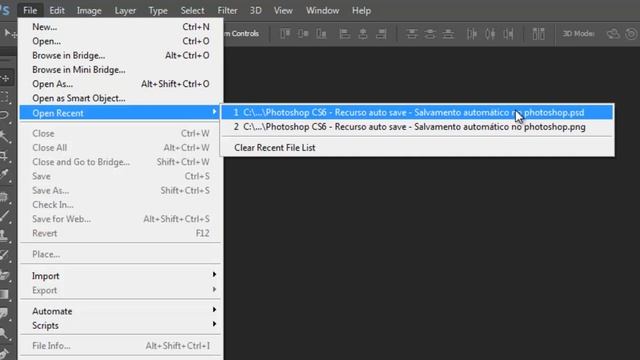The image size is (640, 360).
Task: Click Align Left Edges icon
Action: pos(344,33)
